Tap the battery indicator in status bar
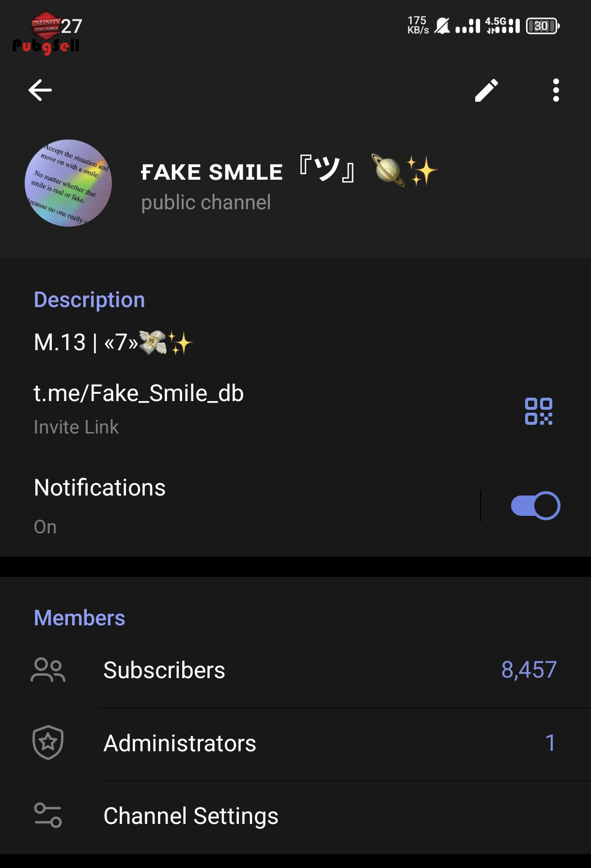Viewport: 591px width, 868px height. coord(543,26)
